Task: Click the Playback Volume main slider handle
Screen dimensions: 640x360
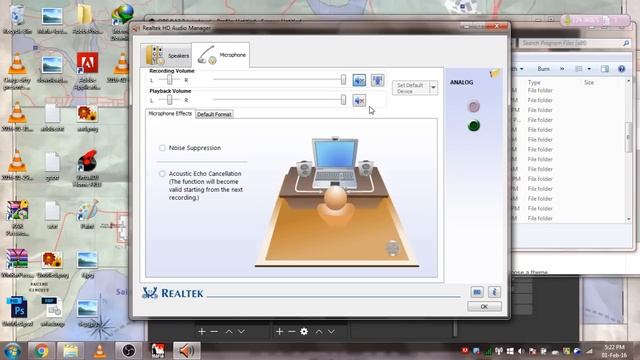Action: click(343, 100)
